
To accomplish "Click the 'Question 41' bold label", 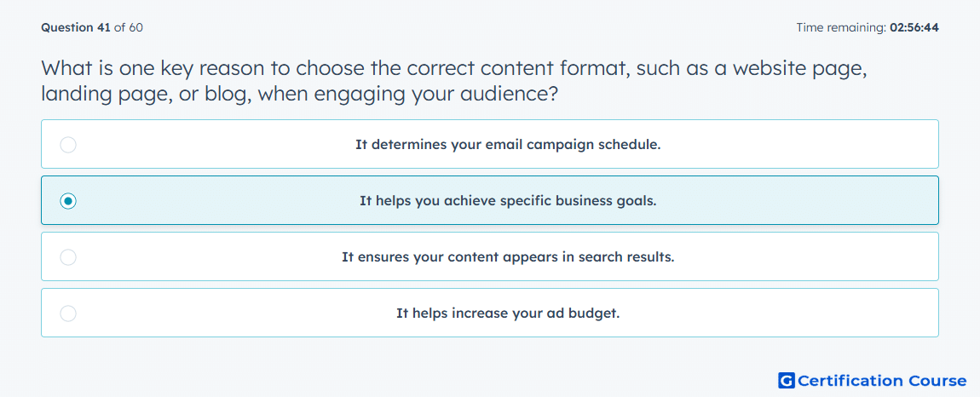I will pos(76,27).
